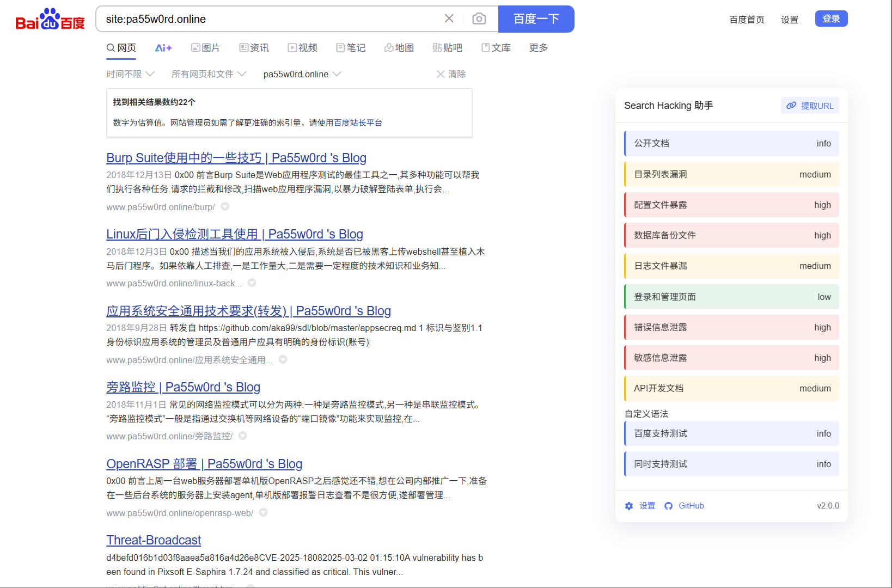Click the v2.0.0 version text
The image size is (892, 588).
[x=828, y=506]
